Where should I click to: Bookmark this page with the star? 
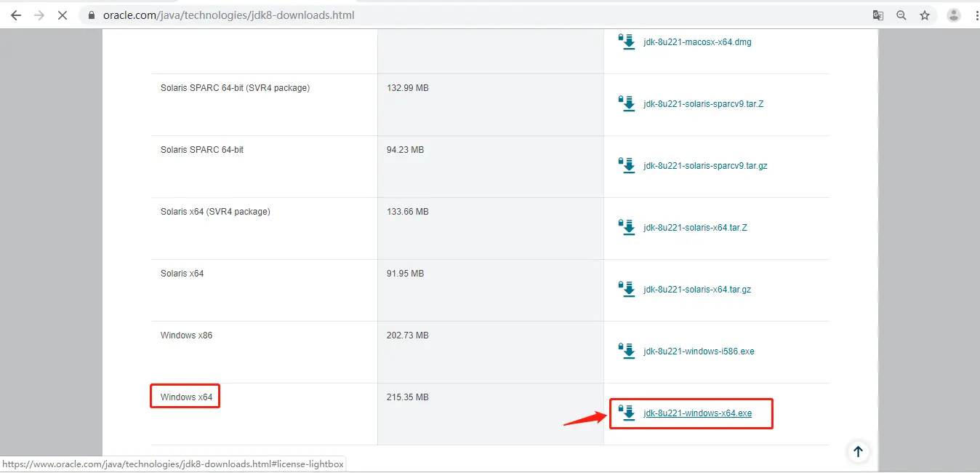coord(925,15)
